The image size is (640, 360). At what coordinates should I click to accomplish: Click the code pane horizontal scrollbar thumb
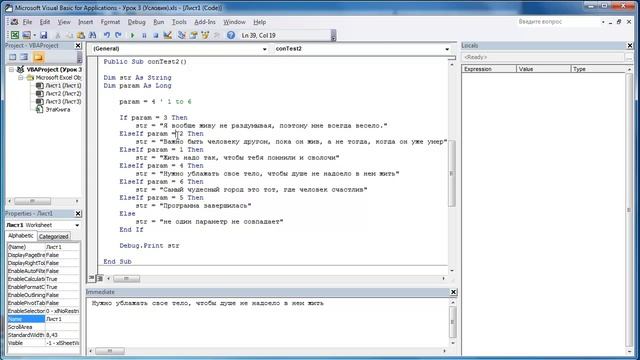[x=127, y=278]
